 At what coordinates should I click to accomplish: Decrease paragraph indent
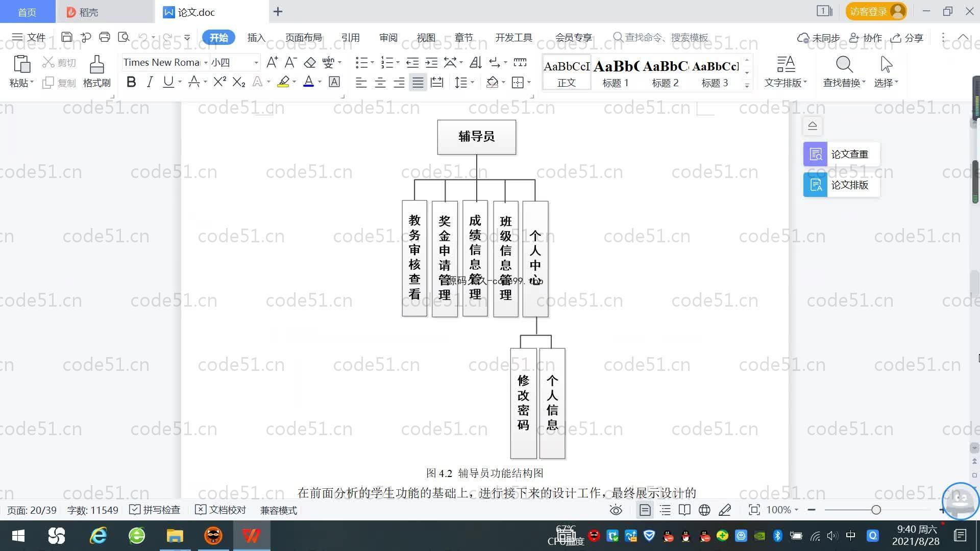click(x=412, y=62)
